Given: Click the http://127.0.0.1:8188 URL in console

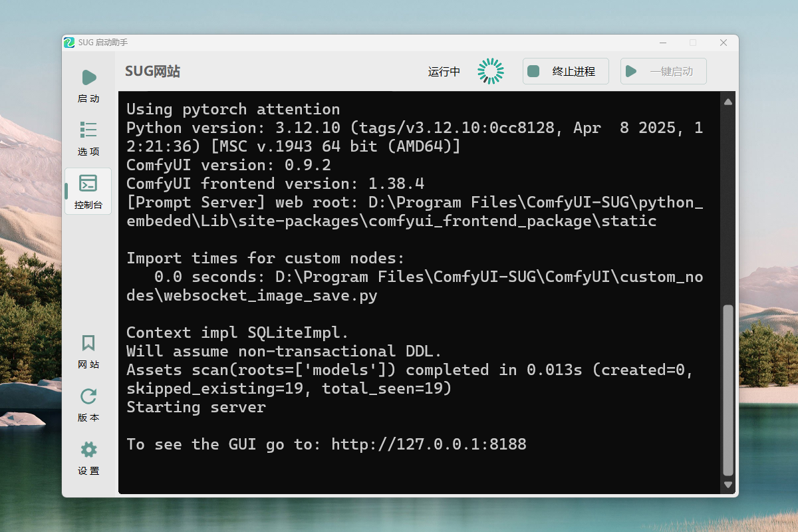Looking at the screenshot, I should [x=428, y=444].
